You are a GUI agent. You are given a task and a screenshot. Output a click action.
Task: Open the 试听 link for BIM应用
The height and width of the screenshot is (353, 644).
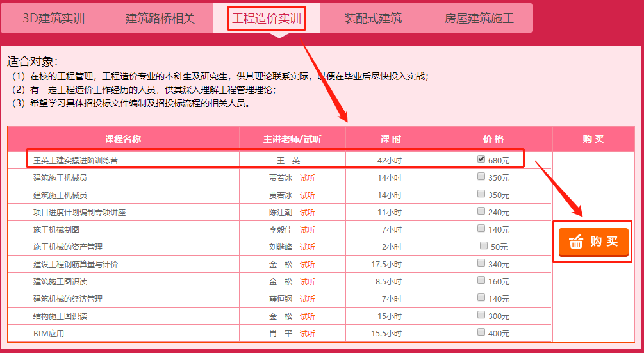click(308, 334)
